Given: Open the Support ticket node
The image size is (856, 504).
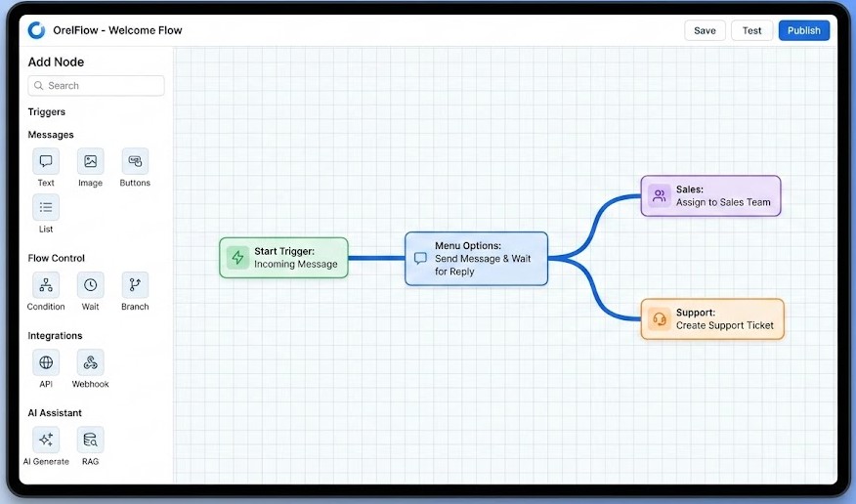Looking at the screenshot, I should pyautogui.click(x=712, y=319).
